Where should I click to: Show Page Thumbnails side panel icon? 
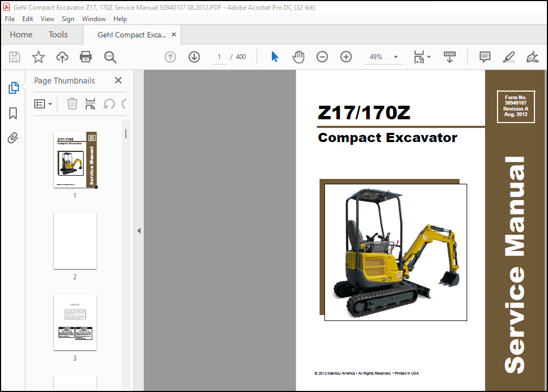13,88
